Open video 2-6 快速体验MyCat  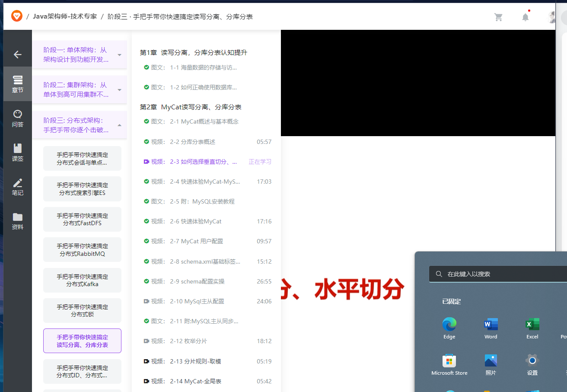207,221
